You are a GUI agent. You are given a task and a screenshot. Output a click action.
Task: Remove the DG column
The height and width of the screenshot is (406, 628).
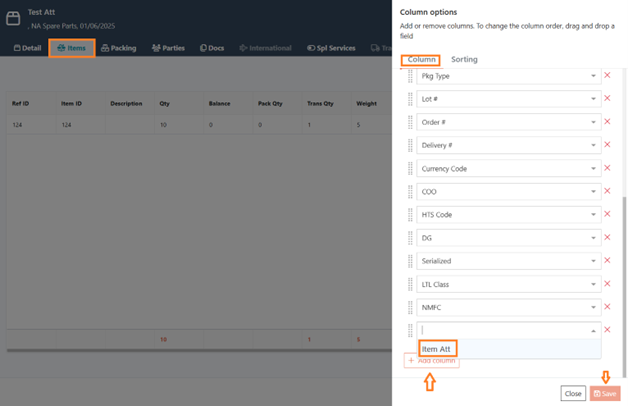pyautogui.click(x=607, y=237)
